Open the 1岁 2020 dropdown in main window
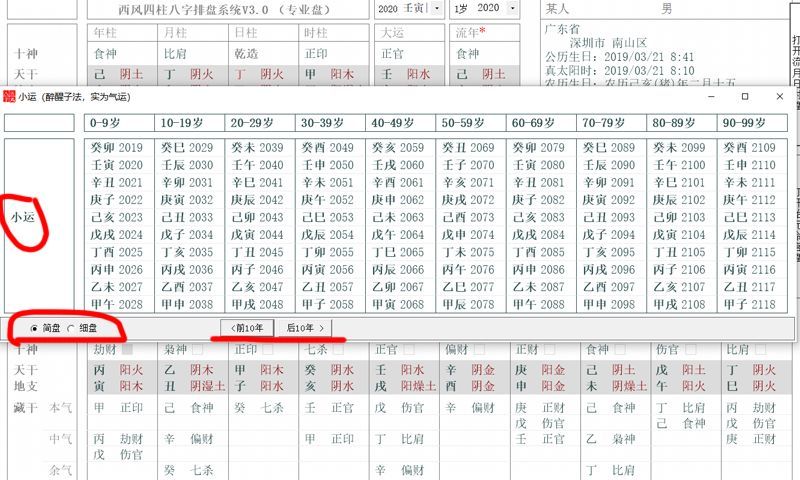Viewport: 800px width, 480px height. coord(513,9)
